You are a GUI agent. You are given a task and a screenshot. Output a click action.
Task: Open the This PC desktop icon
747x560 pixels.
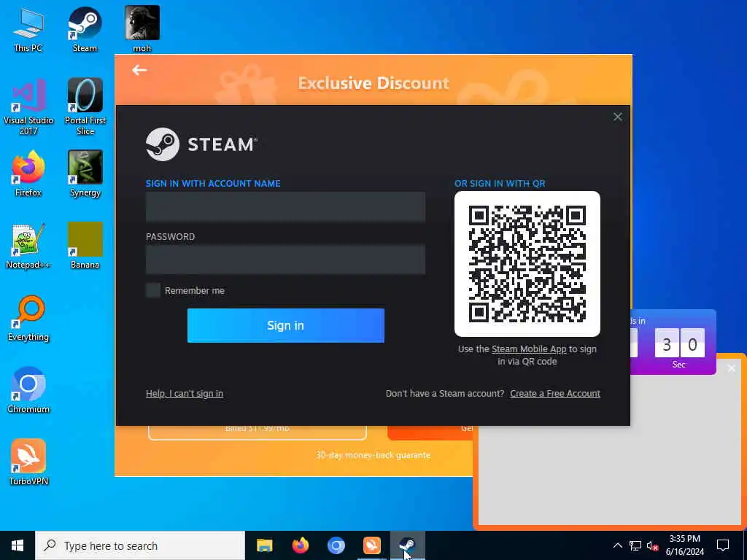pyautogui.click(x=28, y=29)
